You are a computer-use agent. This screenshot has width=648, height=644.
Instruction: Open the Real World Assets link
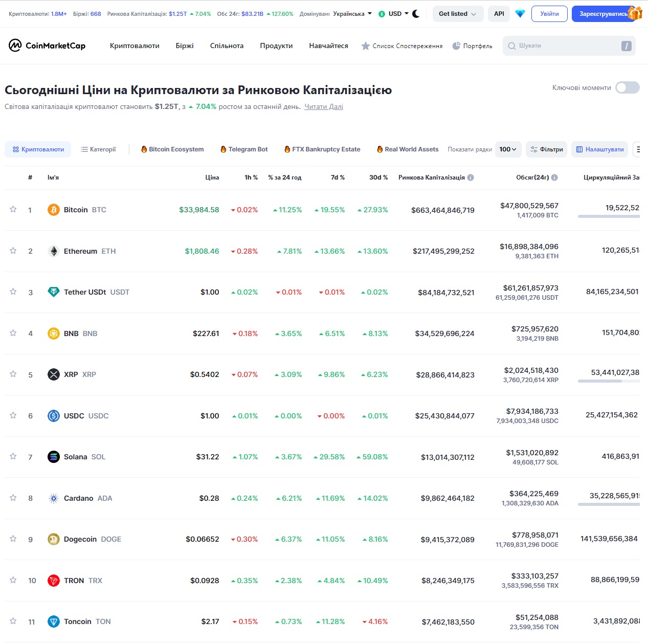(408, 149)
